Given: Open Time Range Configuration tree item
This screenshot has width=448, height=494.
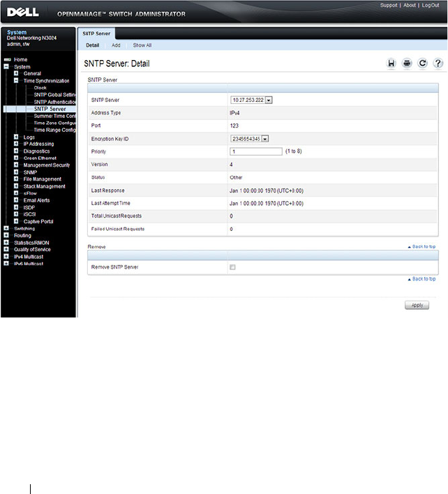Looking at the screenshot, I should (55, 130).
